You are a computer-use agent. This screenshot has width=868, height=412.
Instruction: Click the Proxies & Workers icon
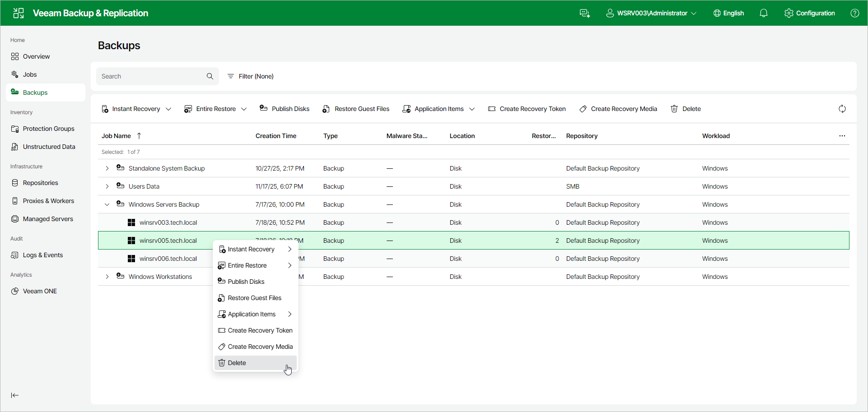[x=15, y=201]
